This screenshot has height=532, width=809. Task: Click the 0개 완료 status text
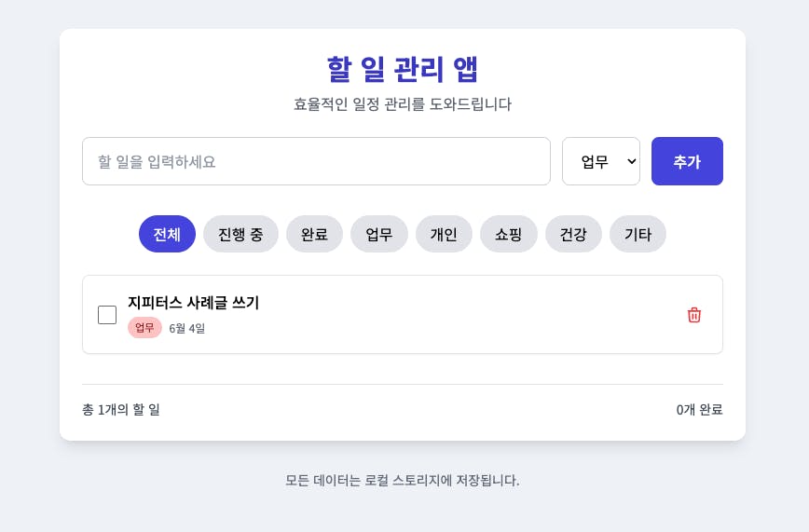pyautogui.click(x=699, y=410)
